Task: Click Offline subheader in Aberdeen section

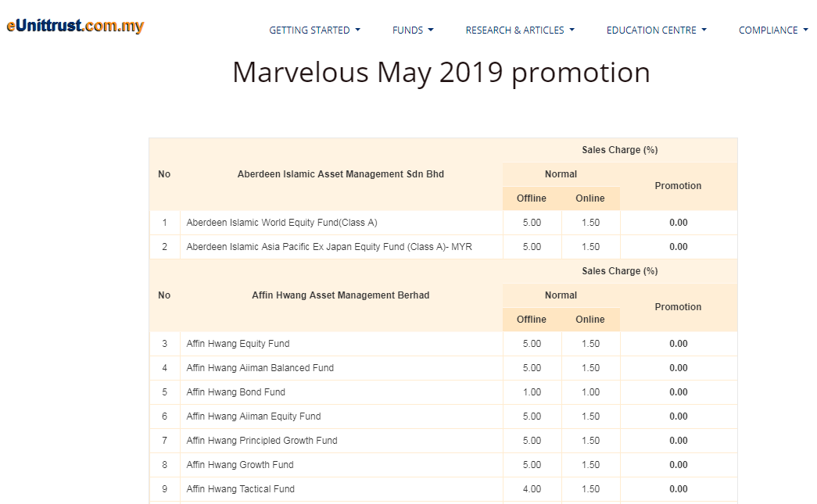Action: (x=532, y=198)
